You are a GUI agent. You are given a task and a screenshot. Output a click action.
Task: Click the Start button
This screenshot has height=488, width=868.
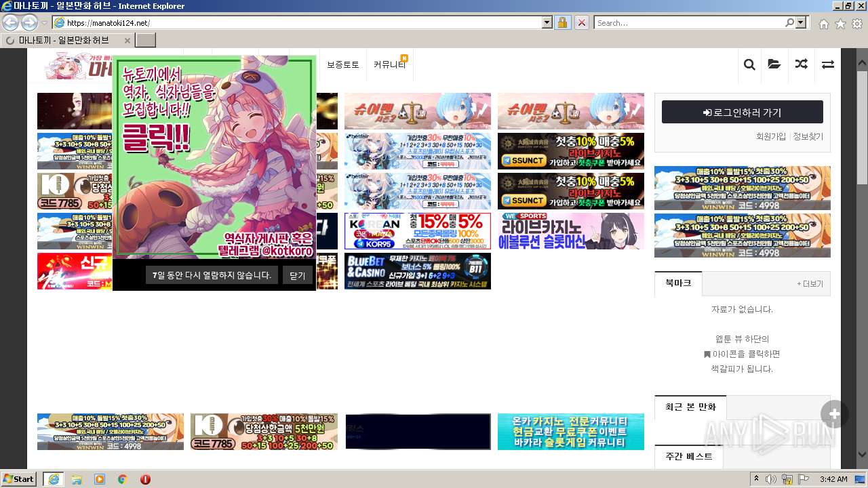19,479
